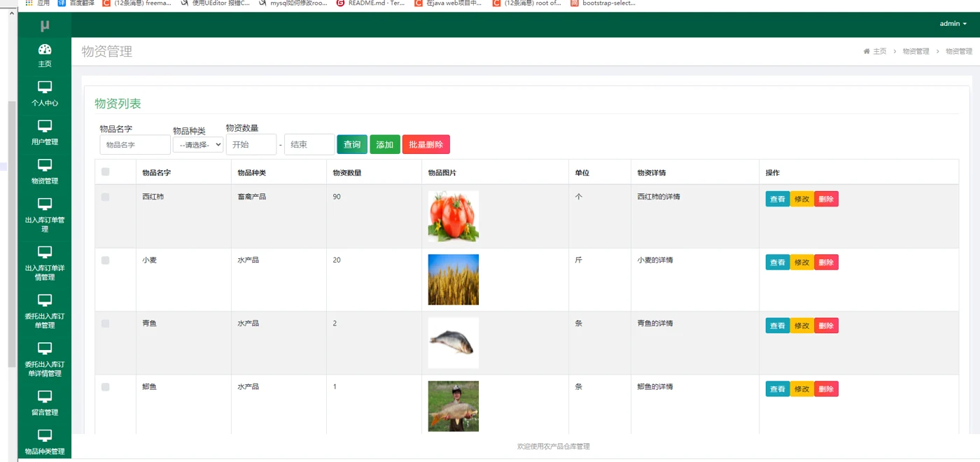Open 个人中心 monitor icon in sidebar
Viewport: 980px width, 462px height.
point(45,87)
